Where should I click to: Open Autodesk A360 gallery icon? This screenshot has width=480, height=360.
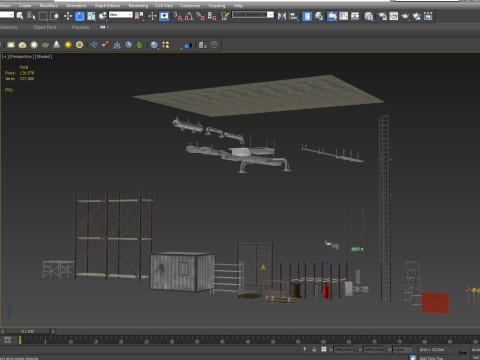[428, 16]
